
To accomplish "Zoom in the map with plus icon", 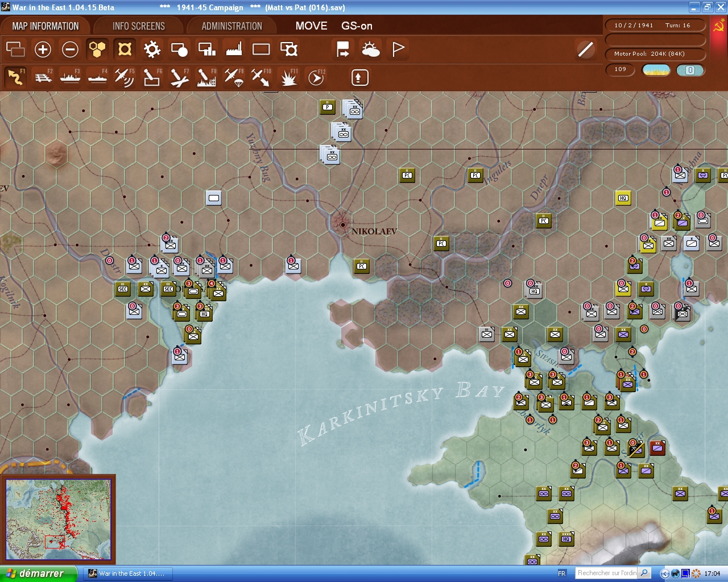I will tap(43, 49).
